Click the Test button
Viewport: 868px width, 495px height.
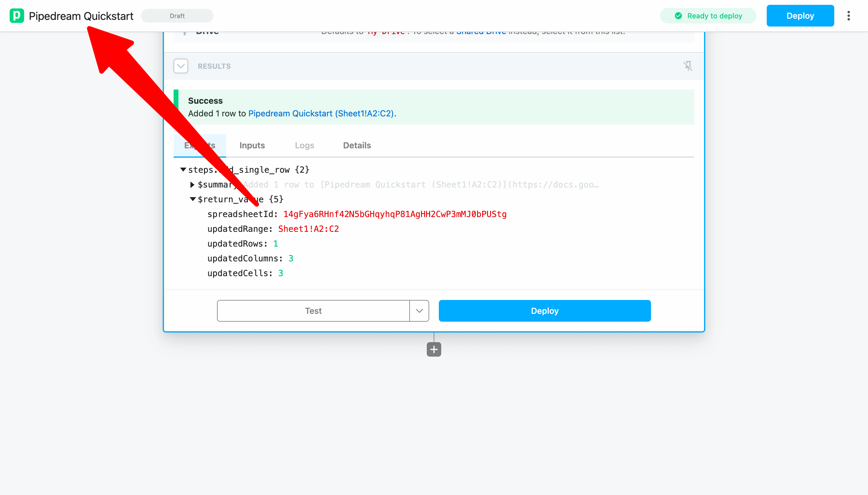click(x=313, y=311)
